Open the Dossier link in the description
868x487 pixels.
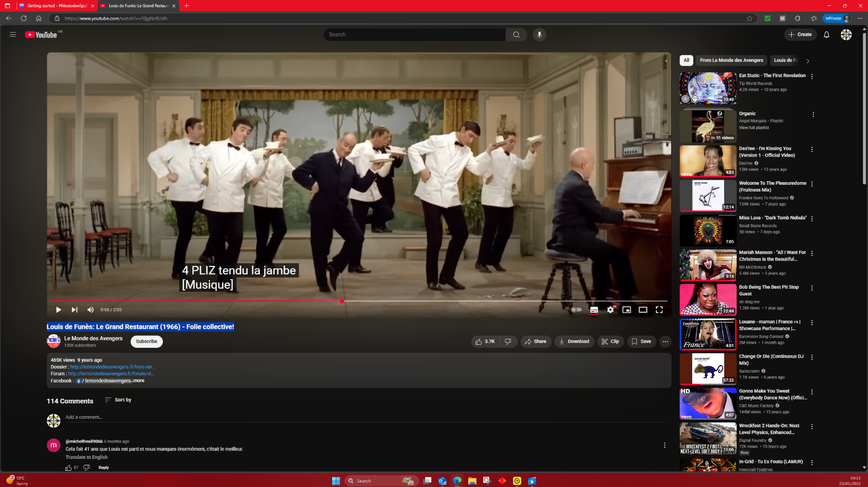(113, 367)
